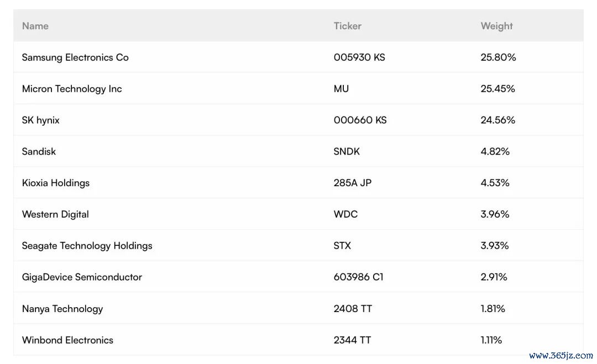597x364 pixels.
Task: Select Samsung Electronics Co row name
Action: pos(75,57)
